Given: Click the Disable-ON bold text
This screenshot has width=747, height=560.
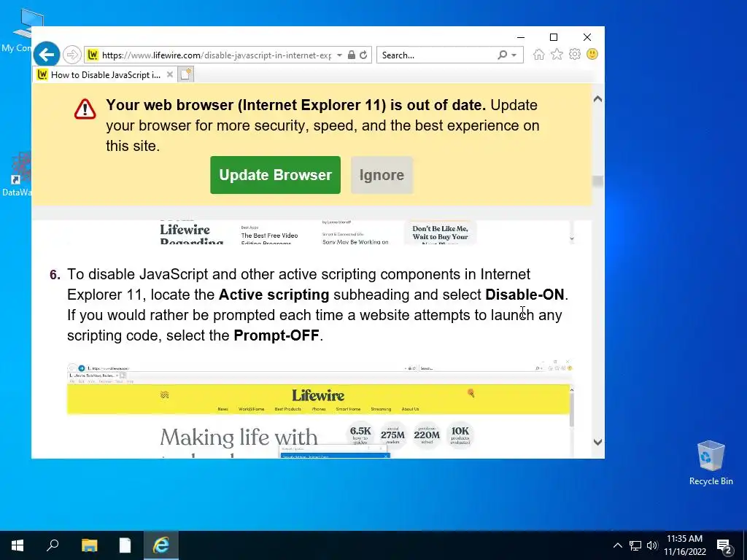Looking at the screenshot, I should [x=525, y=295].
